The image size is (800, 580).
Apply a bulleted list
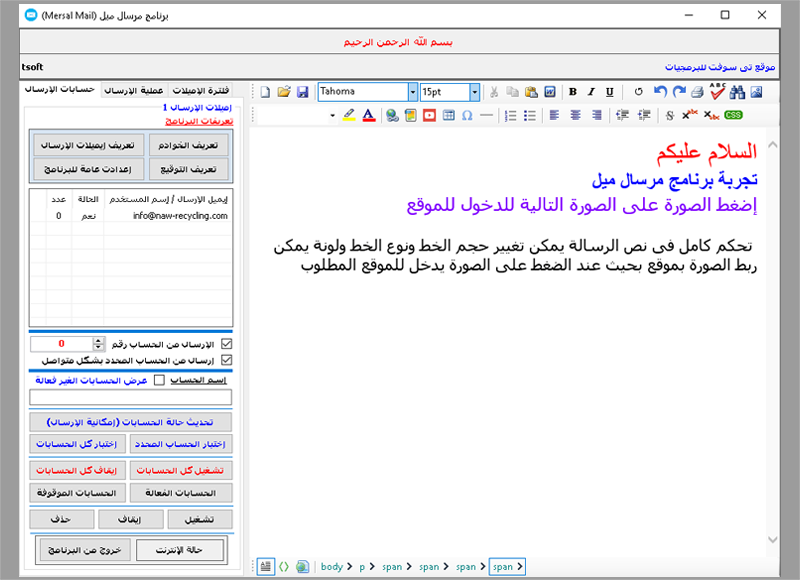530,115
